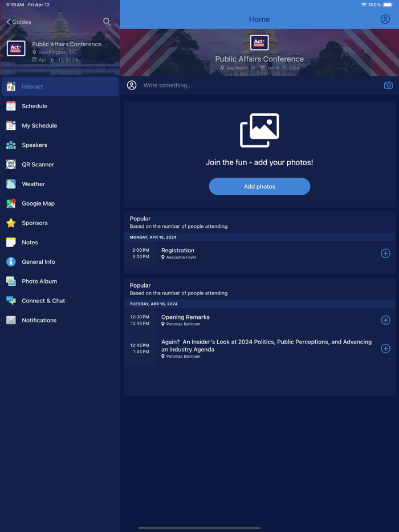Open the profile icon in the Home bar
399x532 pixels.
385,19
